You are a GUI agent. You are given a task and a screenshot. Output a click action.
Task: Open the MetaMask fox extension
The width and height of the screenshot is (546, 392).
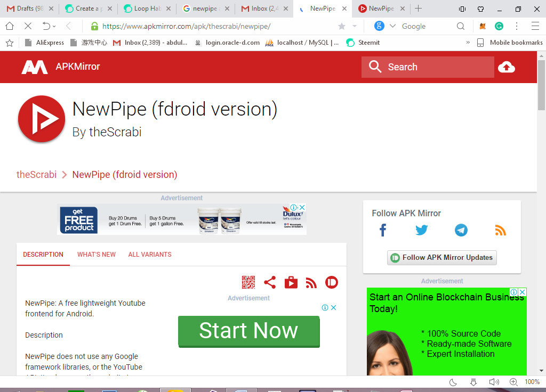click(x=483, y=26)
